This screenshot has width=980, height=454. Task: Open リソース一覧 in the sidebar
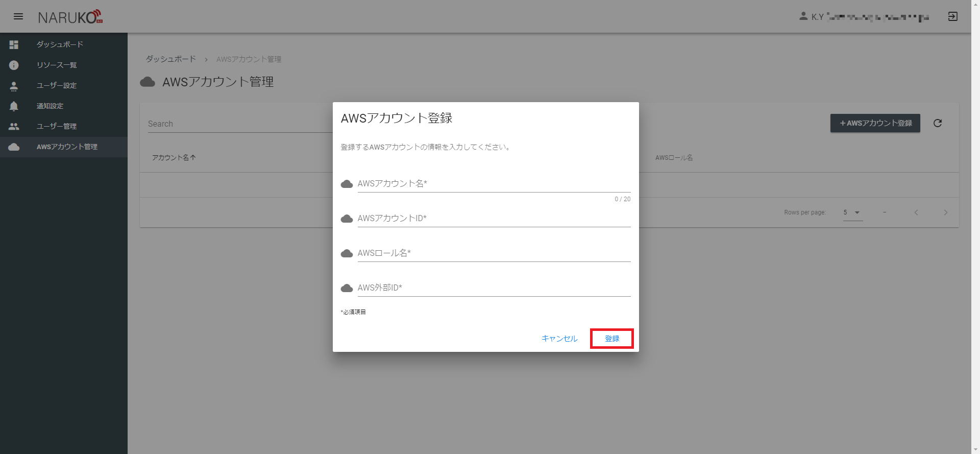coord(64,65)
